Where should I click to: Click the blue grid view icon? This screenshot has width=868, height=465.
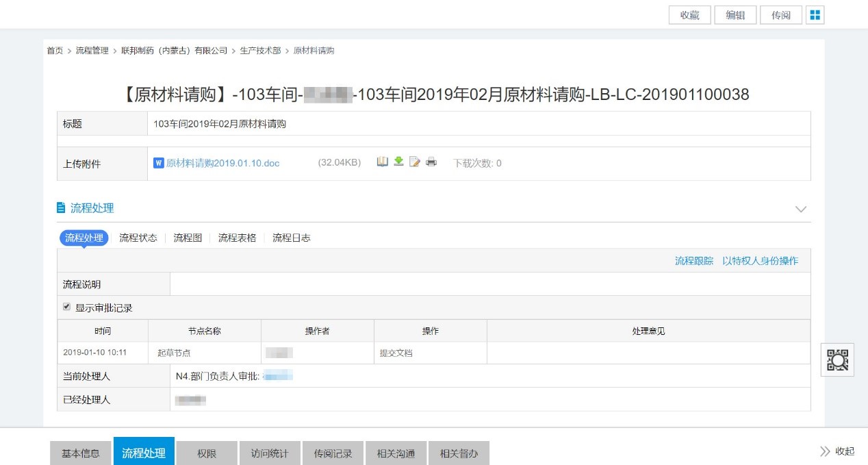coord(815,15)
